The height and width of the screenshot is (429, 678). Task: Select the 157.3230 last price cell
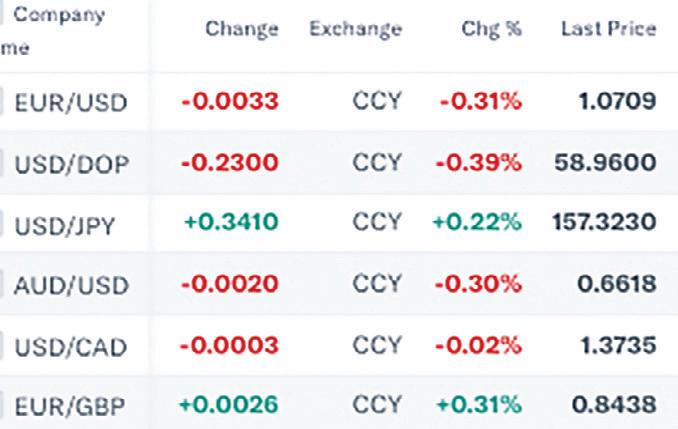tap(604, 222)
